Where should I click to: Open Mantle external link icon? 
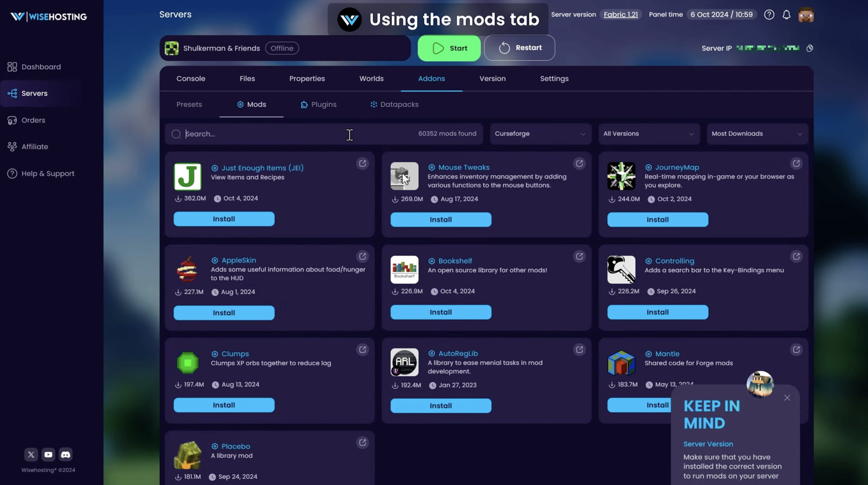796,350
